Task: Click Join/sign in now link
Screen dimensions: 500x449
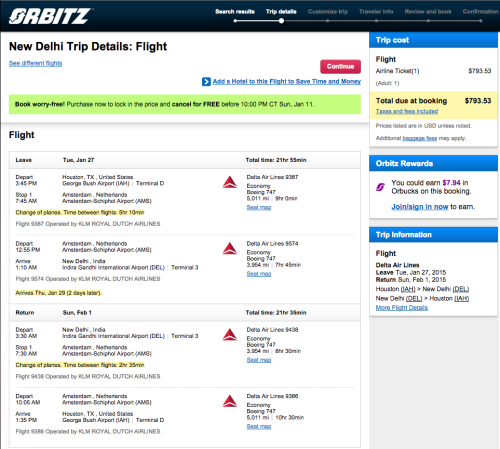Action: (420, 207)
